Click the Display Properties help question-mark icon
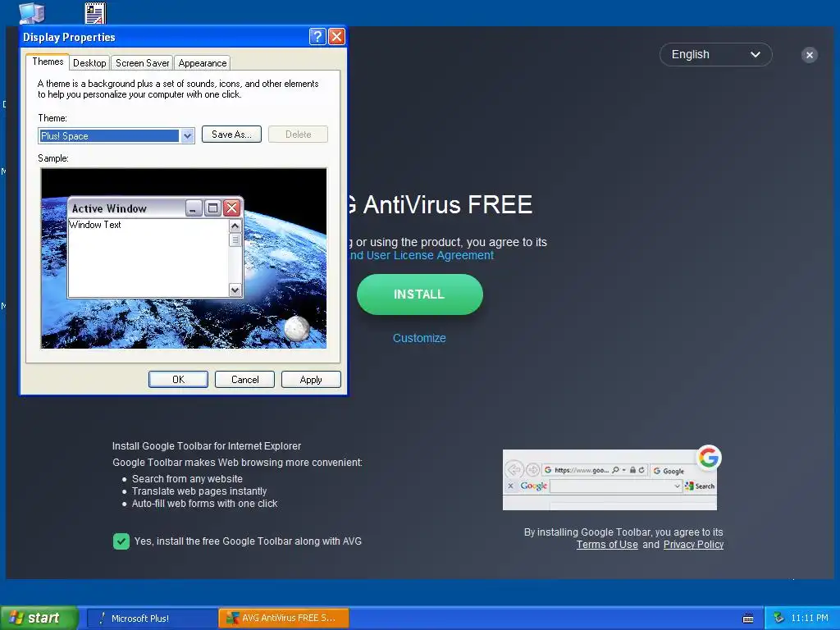Screen dimensions: 840x630 317,36
